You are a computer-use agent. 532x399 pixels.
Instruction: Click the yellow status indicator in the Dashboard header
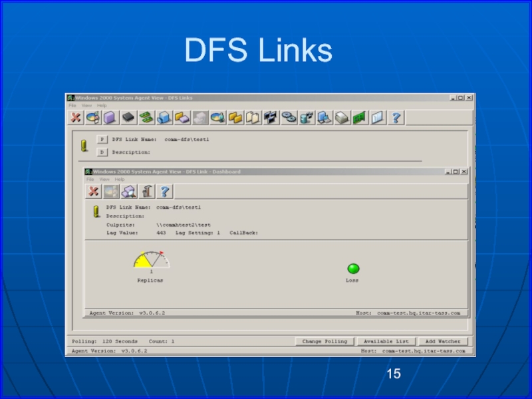pyautogui.click(x=96, y=211)
